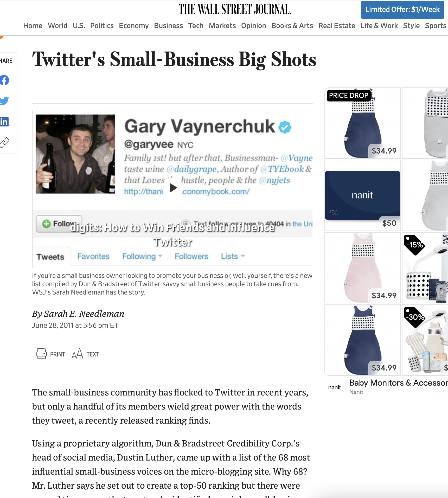Click the -30% discount tag product
Image resolution: width=448 pixels, height=498 pixels.
pyautogui.click(x=425, y=340)
